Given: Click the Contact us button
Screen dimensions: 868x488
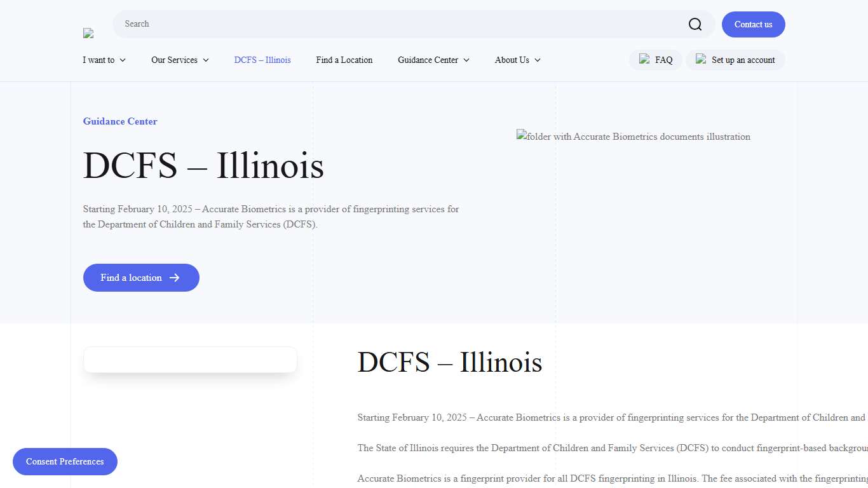Looking at the screenshot, I should tap(753, 24).
